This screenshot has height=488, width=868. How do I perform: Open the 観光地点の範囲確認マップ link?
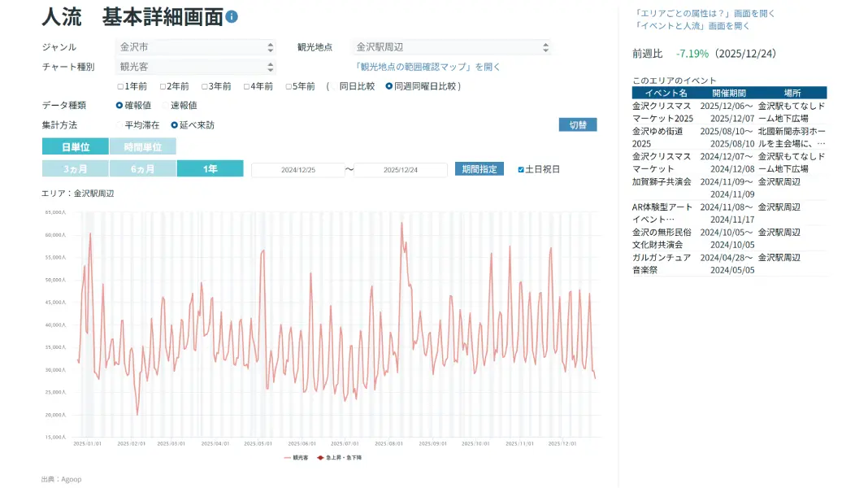coord(427,67)
